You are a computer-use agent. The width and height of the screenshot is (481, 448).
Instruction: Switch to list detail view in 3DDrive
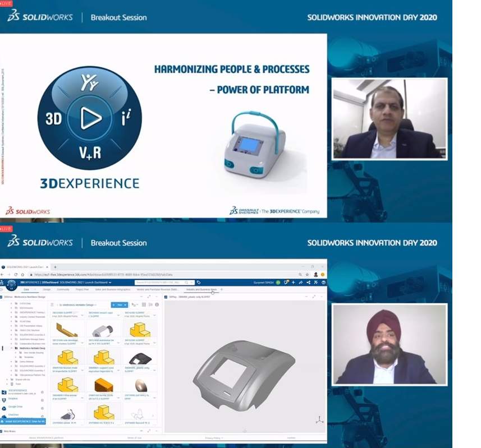[x=150, y=304]
